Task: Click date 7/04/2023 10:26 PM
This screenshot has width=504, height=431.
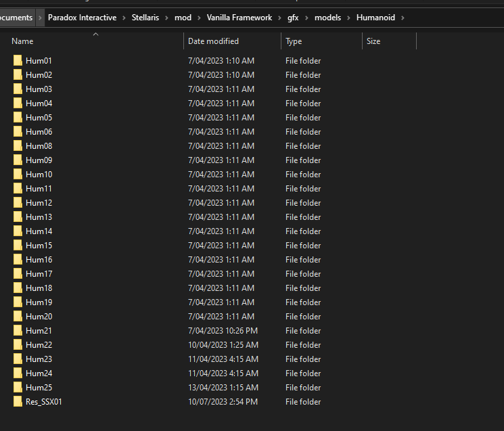Action: coord(223,330)
